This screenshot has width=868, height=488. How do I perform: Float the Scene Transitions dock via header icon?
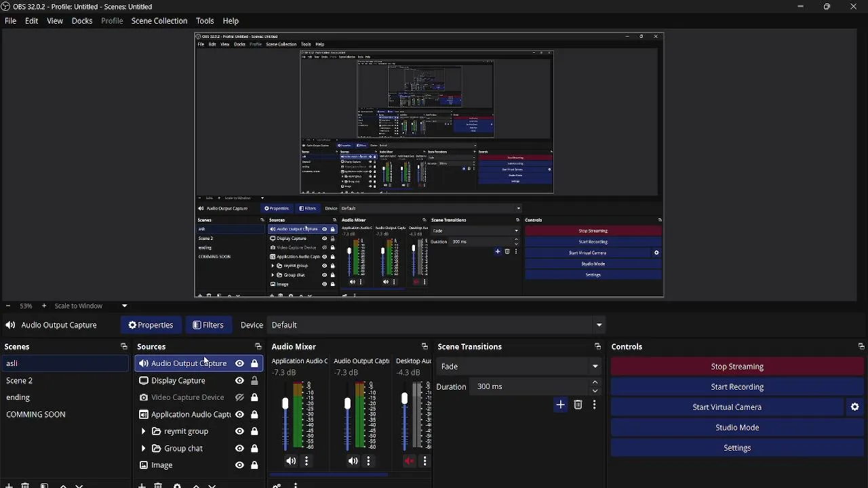(x=597, y=346)
